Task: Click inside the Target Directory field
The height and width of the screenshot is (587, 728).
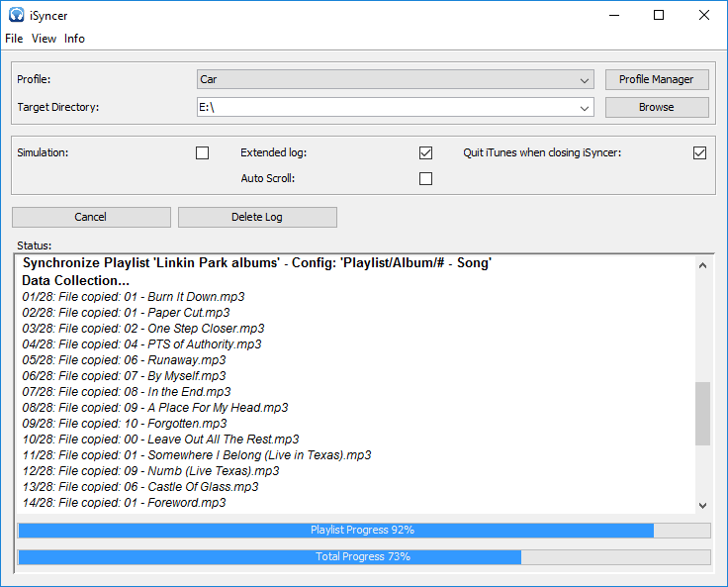Action: point(386,107)
